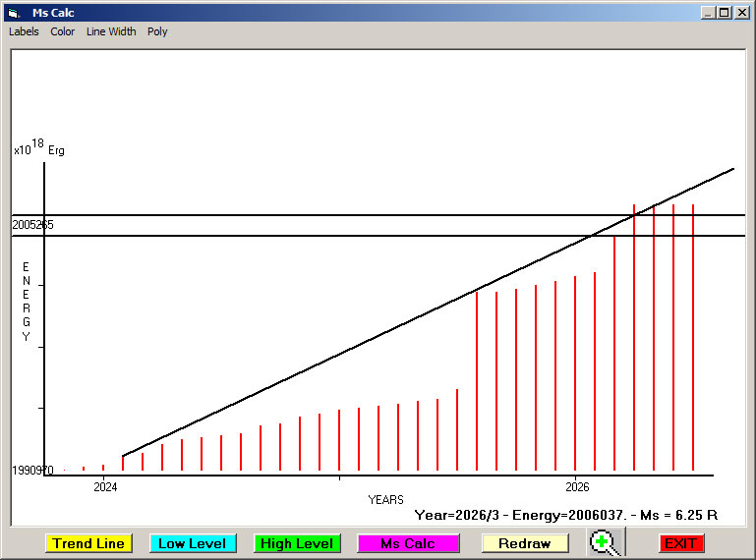The width and height of the screenshot is (756, 560).
Task: Hit the Redraw button
Action: pyautogui.click(x=524, y=543)
